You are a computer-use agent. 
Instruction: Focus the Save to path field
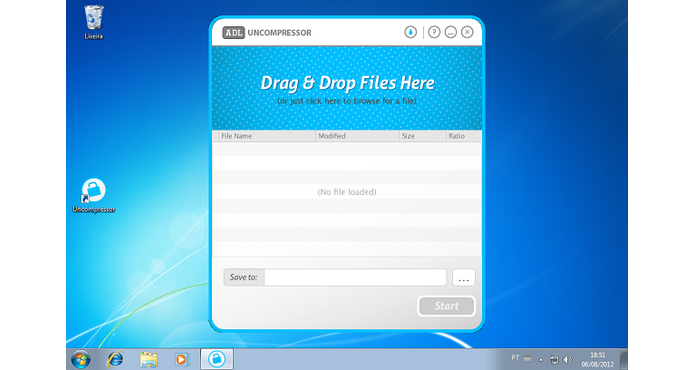point(355,277)
